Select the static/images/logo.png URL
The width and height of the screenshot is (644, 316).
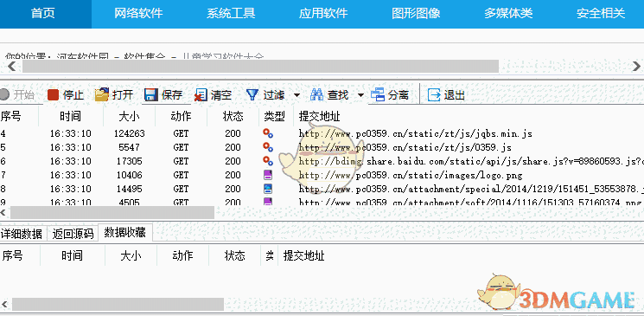(411, 175)
